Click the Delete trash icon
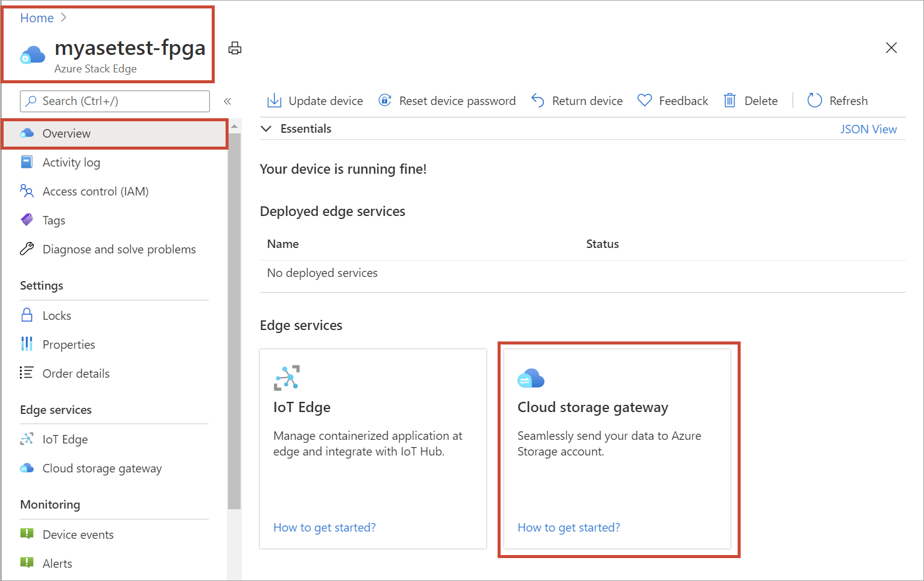924x581 pixels. pos(730,101)
